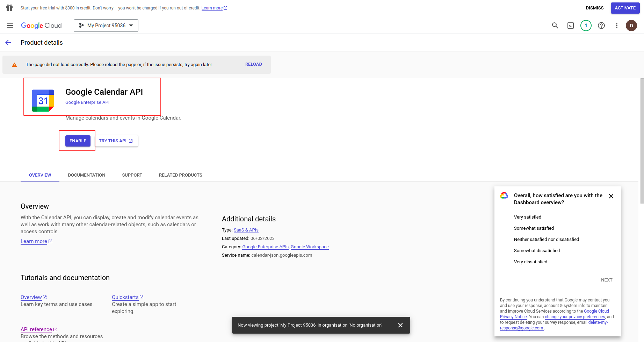Switch to the Documentation tab
This screenshot has height=342, width=644.
point(87,175)
